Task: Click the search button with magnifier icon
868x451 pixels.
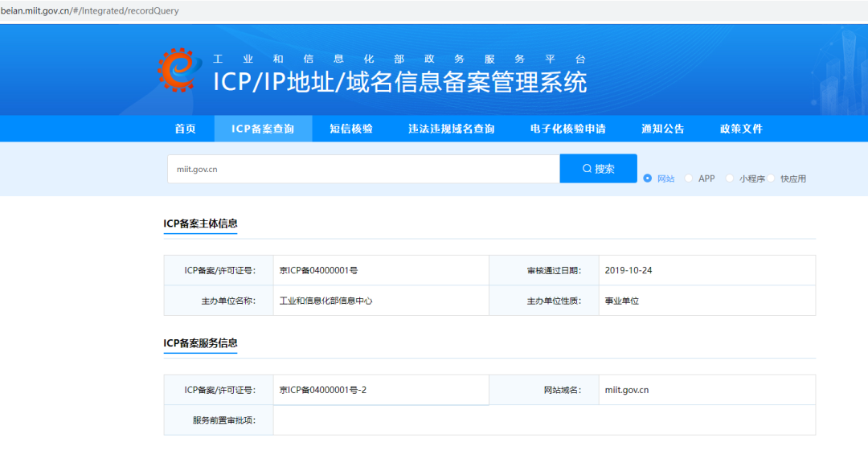Action: coord(599,169)
